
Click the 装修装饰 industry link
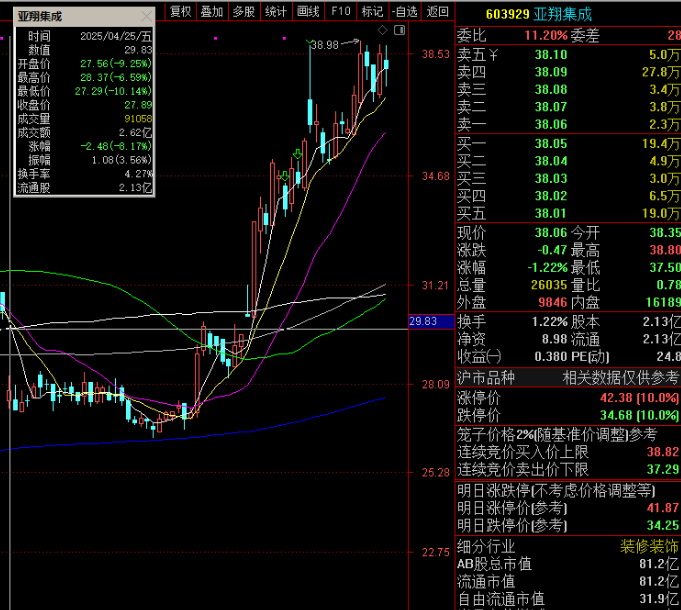[x=649, y=546]
